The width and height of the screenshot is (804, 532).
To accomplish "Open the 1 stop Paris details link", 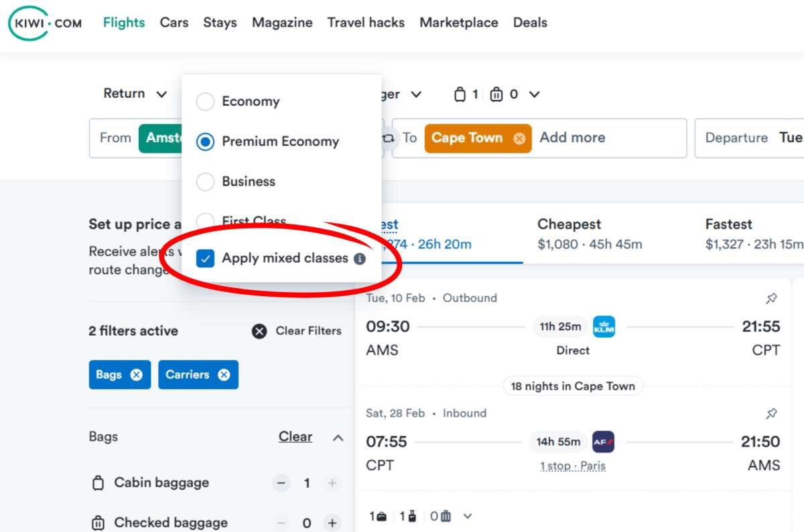I will coord(573,466).
